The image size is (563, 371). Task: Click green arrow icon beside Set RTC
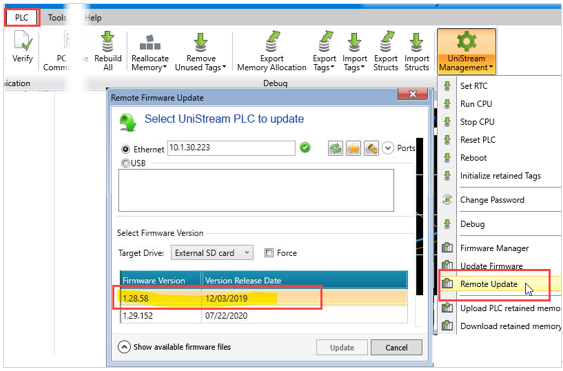tap(447, 86)
